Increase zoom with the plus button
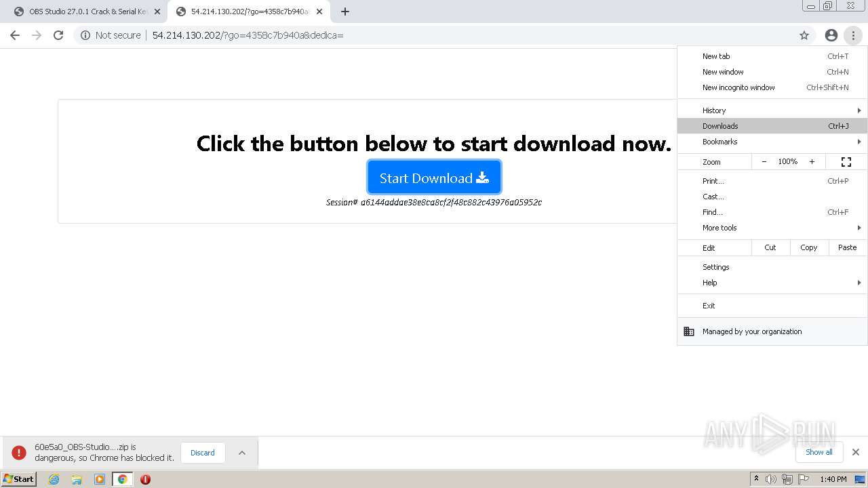The height and width of the screenshot is (488, 868). click(x=812, y=162)
